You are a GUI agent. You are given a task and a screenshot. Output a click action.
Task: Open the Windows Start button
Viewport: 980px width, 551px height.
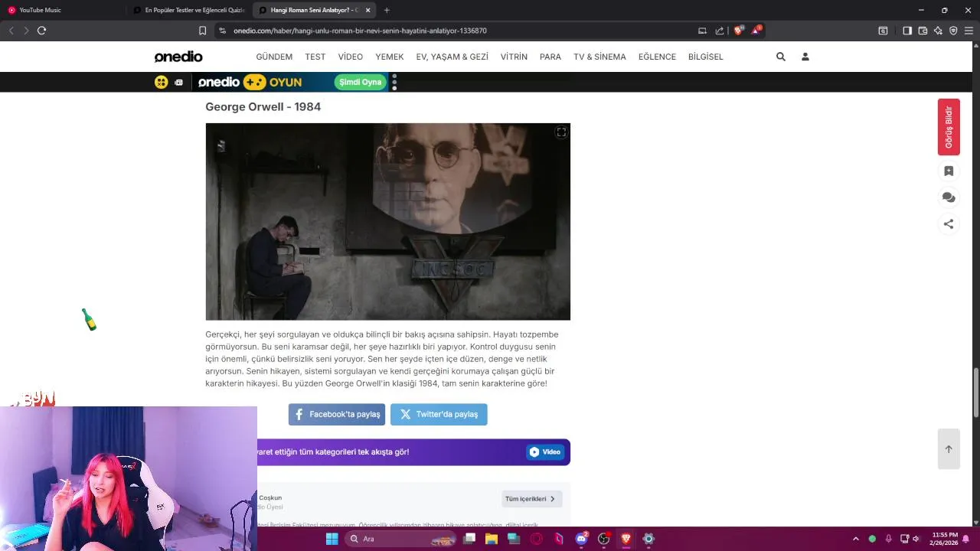[332, 539]
